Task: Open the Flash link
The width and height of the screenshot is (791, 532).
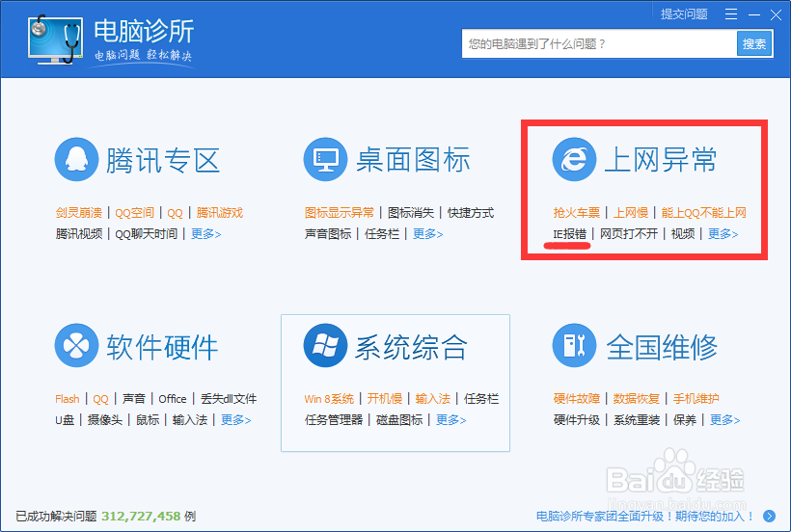Action: (x=68, y=399)
